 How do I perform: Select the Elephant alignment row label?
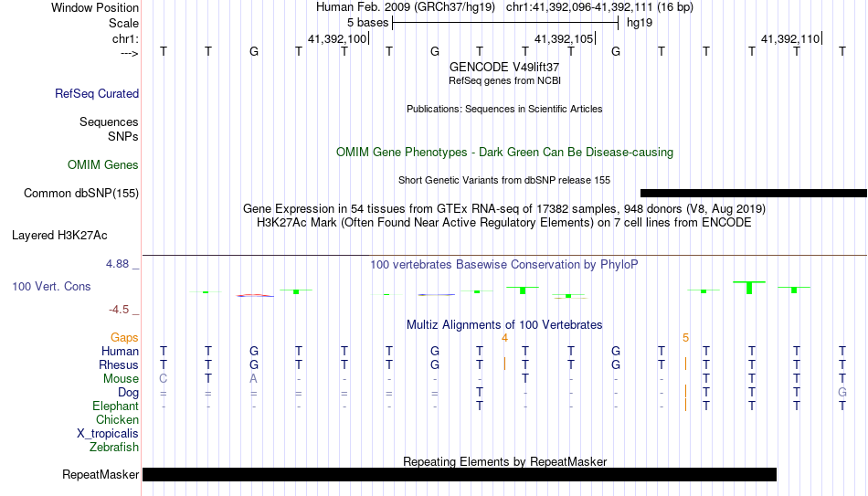[x=116, y=406]
